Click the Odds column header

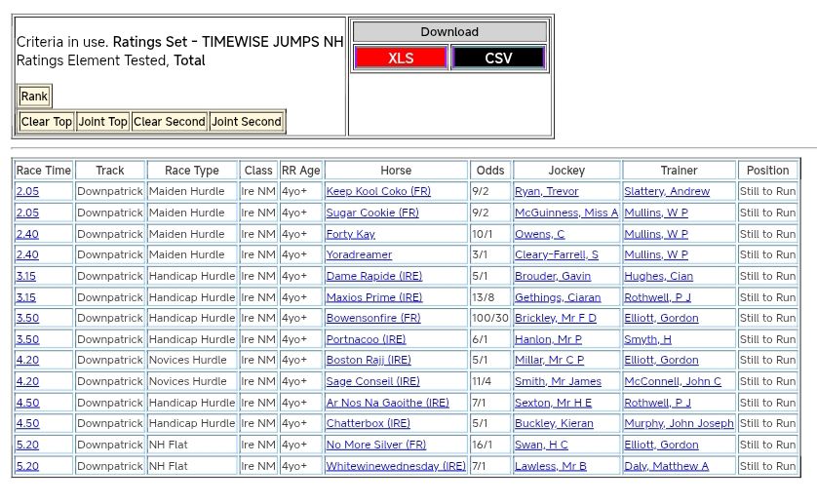click(490, 171)
